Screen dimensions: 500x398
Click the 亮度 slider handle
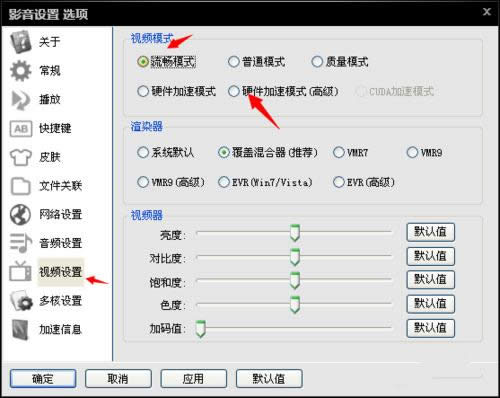295,233
